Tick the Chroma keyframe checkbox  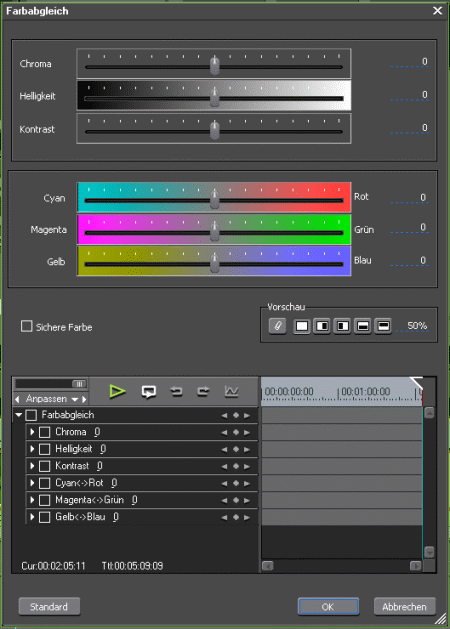pyautogui.click(x=45, y=432)
